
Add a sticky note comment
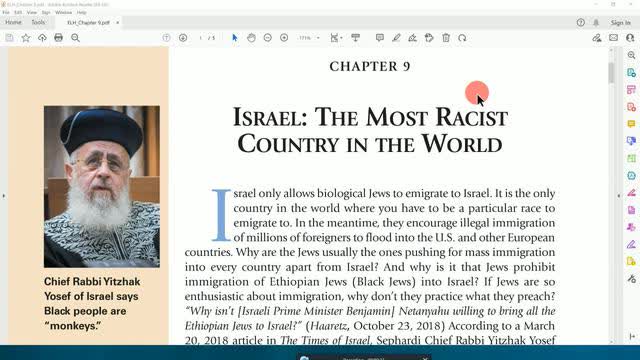(x=380, y=38)
